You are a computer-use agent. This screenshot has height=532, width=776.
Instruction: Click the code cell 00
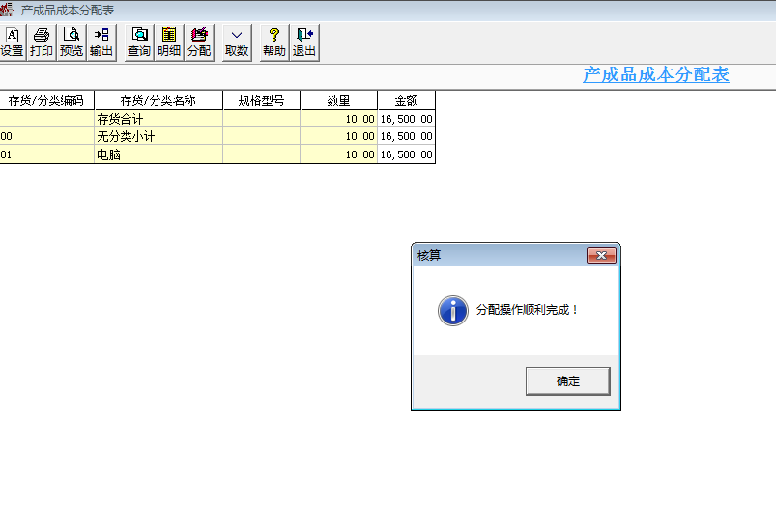(46, 136)
